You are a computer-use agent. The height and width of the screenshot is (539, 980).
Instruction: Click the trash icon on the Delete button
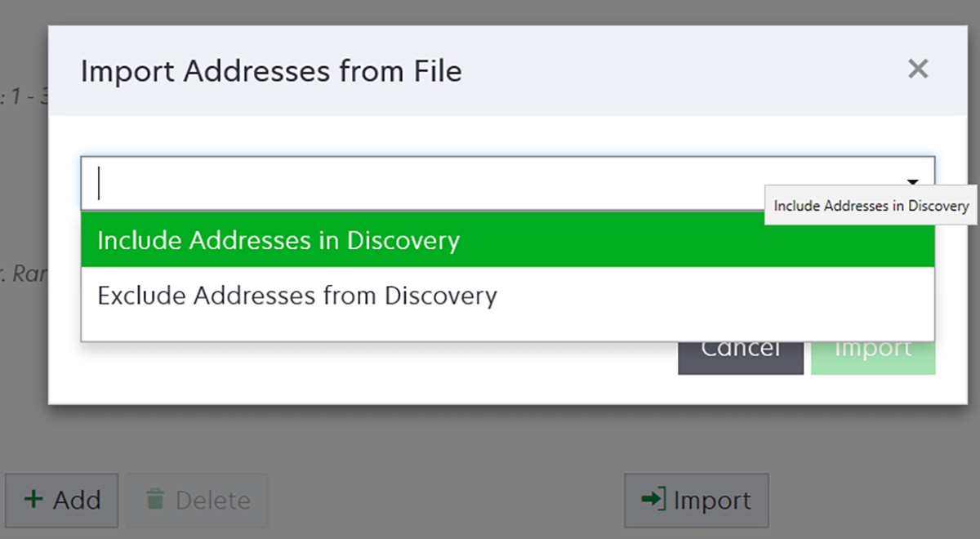tap(154, 500)
